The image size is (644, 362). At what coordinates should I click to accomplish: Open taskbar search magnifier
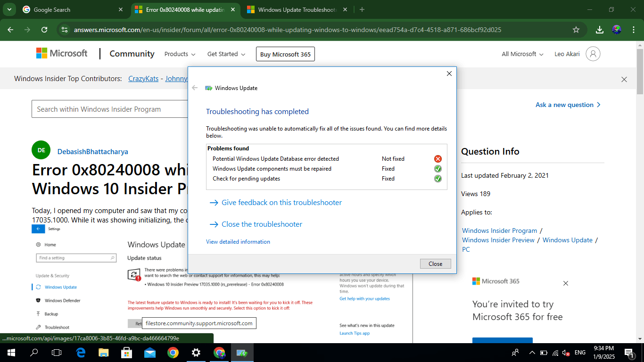[34, 353]
